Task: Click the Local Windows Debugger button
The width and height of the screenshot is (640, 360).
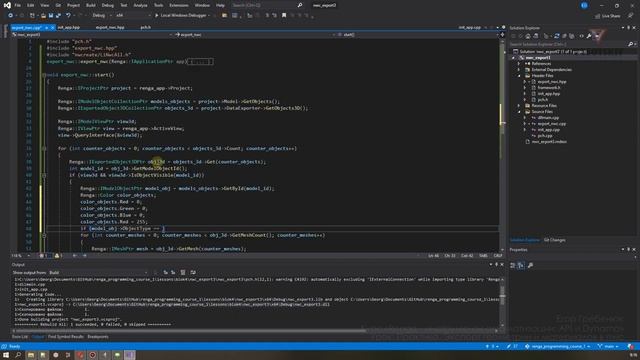Action: tap(182, 16)
